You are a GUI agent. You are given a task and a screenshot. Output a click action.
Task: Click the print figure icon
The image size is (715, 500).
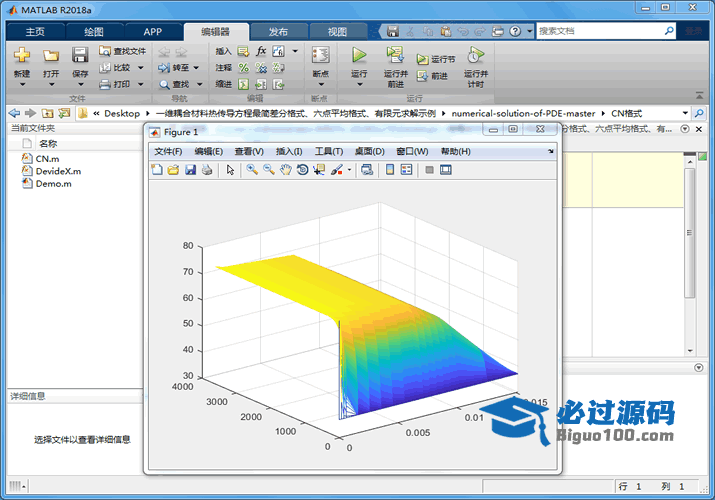point(207,170)
